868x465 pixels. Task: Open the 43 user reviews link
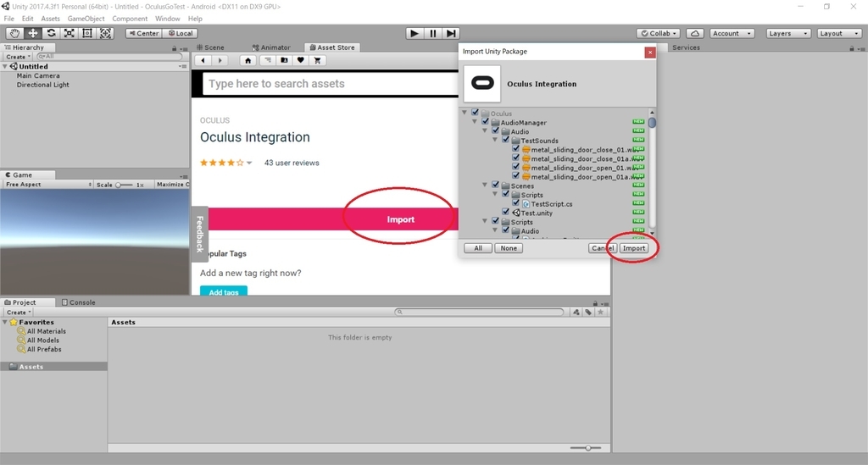tap(292, 163)
